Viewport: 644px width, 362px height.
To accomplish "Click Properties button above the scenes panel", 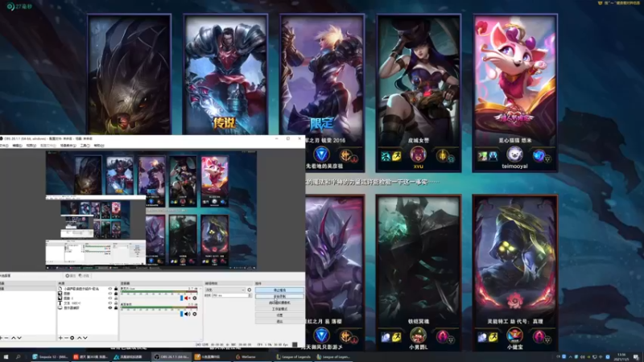I will (x=71, y=276).
